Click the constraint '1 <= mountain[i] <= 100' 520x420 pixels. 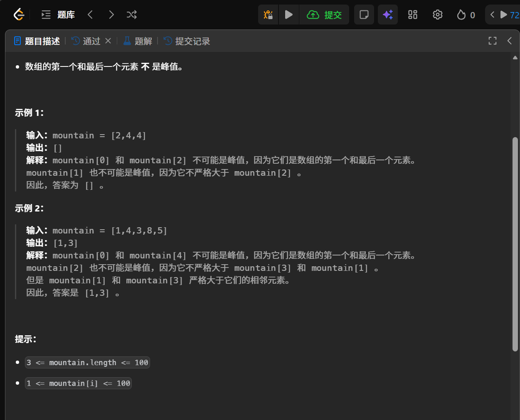click(x=78, y=383)
